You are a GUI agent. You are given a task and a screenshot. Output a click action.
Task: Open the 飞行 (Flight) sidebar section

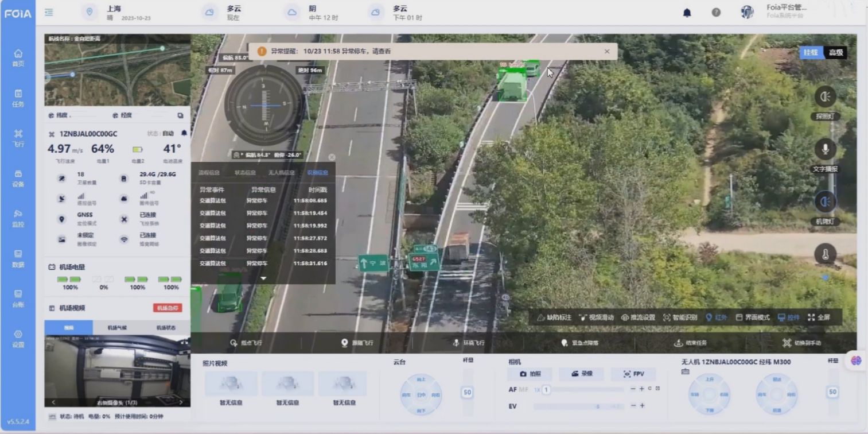(18, 138)
